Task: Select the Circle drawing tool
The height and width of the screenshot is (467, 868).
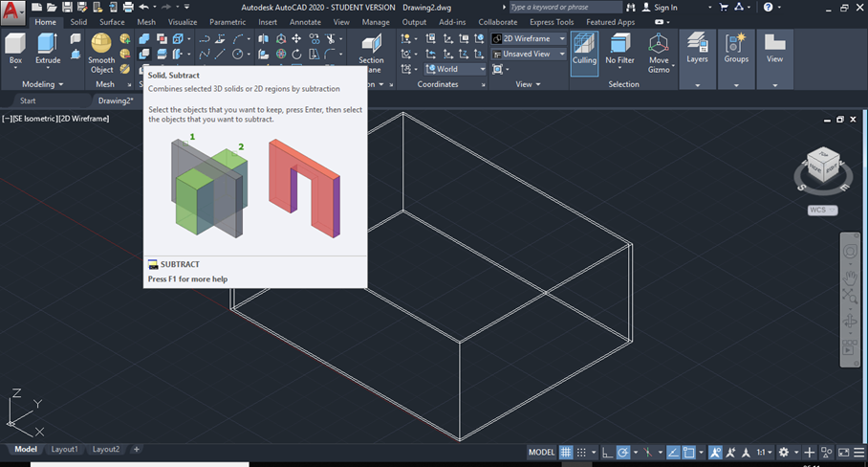Action: click(237, 54)
